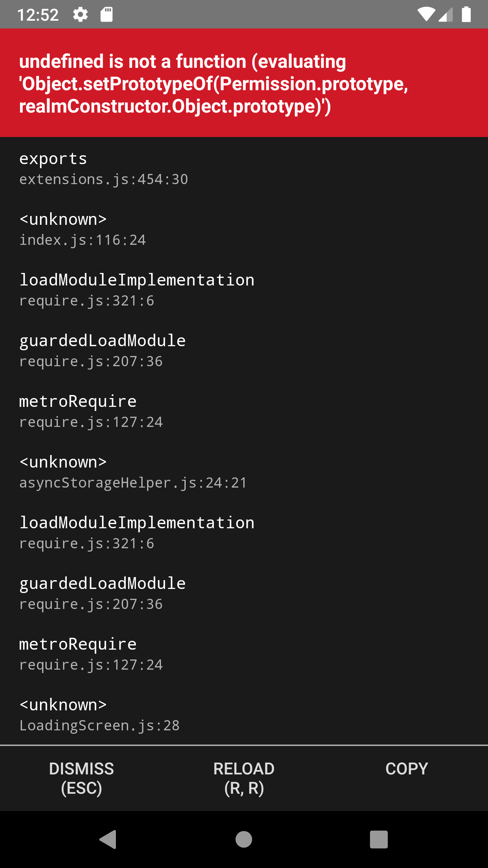The height and width of the screenshot is (868, 488).
Task: Tap the Android back navigation button
Action: tap(108, 840)
